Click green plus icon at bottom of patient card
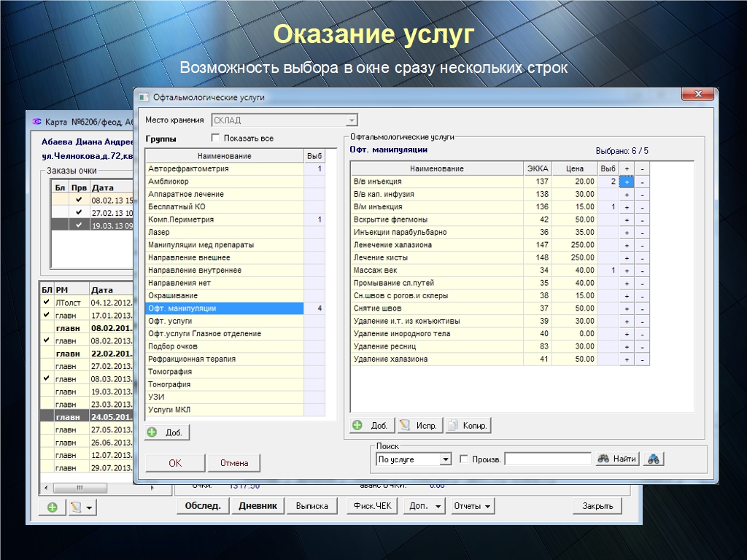 (x=53, y=507)
